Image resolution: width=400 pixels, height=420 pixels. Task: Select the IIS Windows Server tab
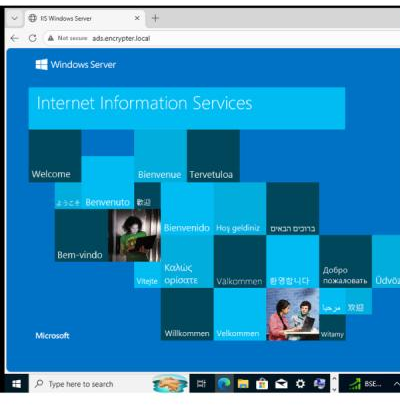point(85,19)
